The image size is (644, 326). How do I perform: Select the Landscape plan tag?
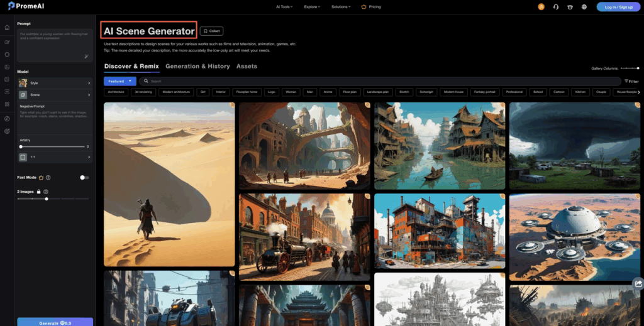(x=378, y=92)
